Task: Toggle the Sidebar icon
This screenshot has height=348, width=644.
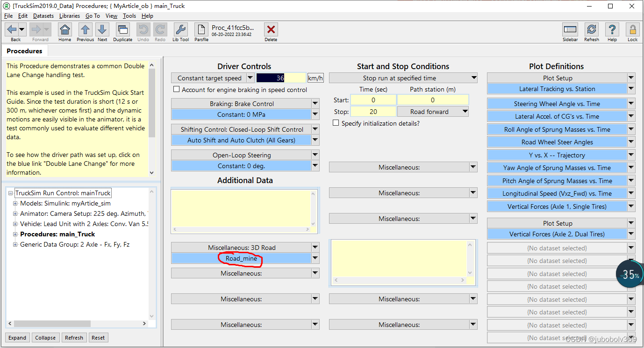Action: tap(570, 29)
